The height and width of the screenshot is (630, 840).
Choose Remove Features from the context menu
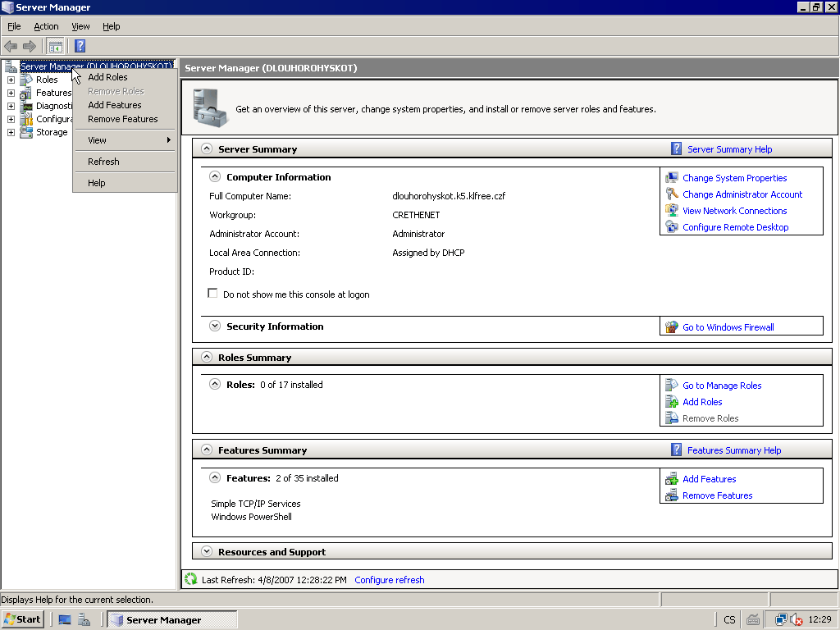tap(125, 119)
